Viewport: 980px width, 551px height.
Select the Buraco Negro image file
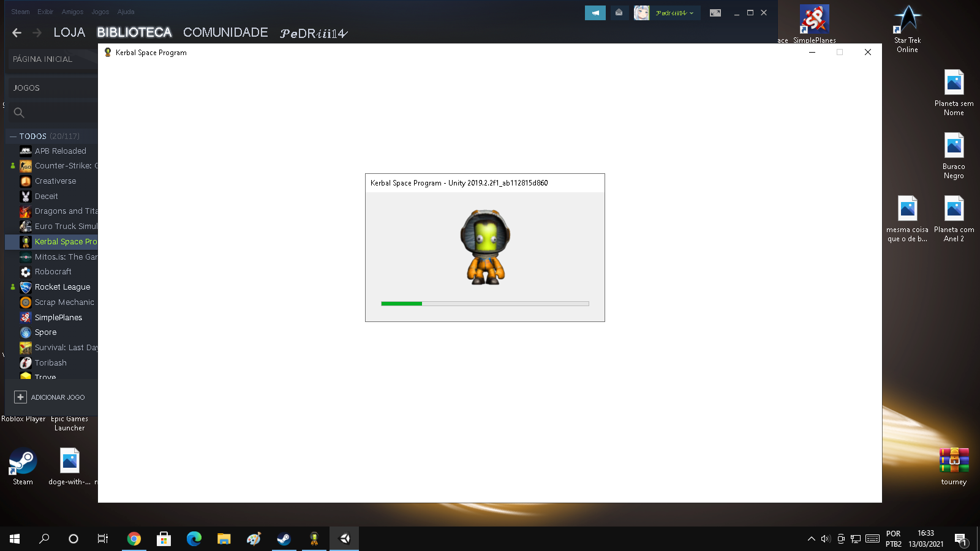[x=954, y=156]
